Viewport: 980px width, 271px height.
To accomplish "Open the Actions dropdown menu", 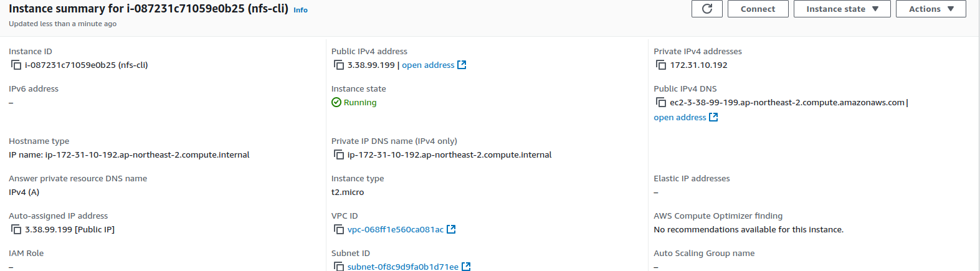I will [931, 9].
